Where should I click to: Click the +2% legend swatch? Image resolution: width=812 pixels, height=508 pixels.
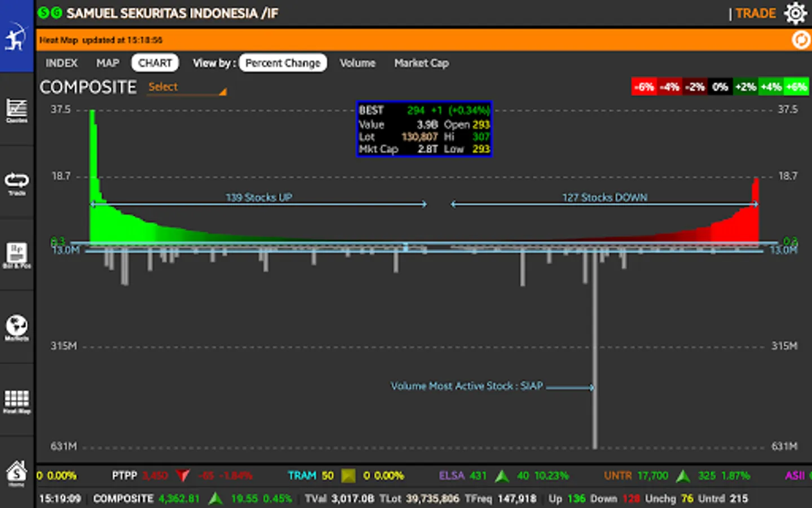[x=745, y=87]
